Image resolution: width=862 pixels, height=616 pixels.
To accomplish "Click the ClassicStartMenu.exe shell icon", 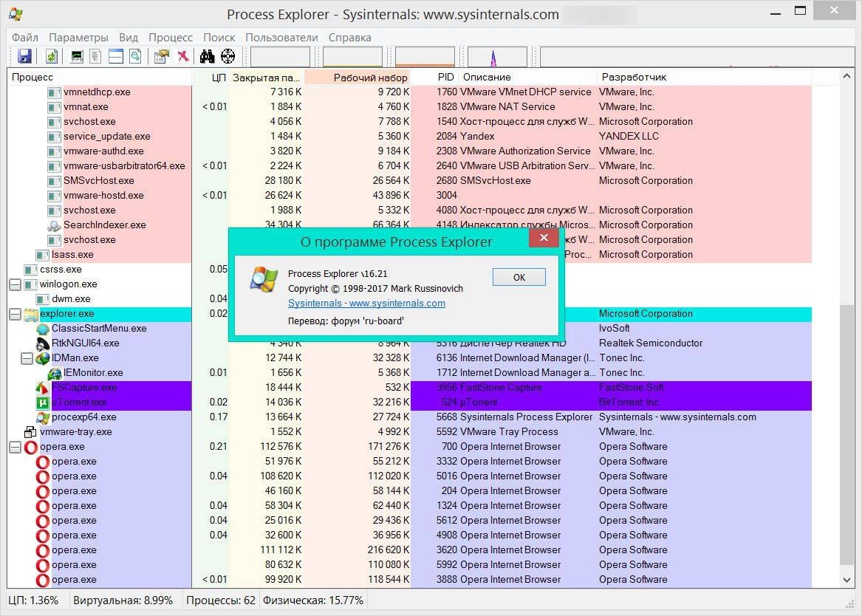I will click(x=42, y=329).
